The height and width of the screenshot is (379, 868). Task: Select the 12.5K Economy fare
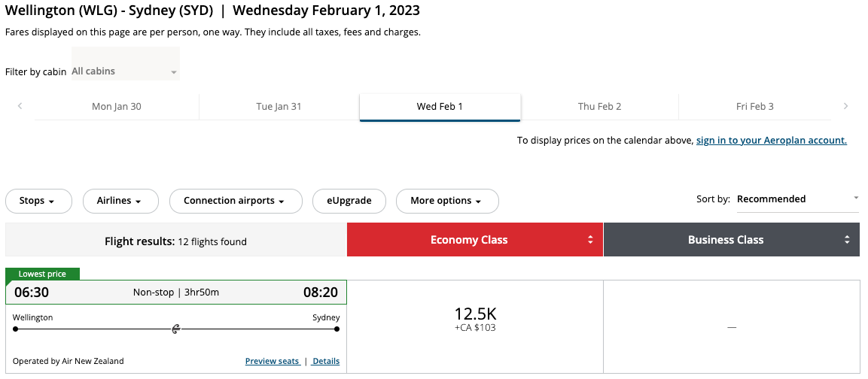coord(475,318)
